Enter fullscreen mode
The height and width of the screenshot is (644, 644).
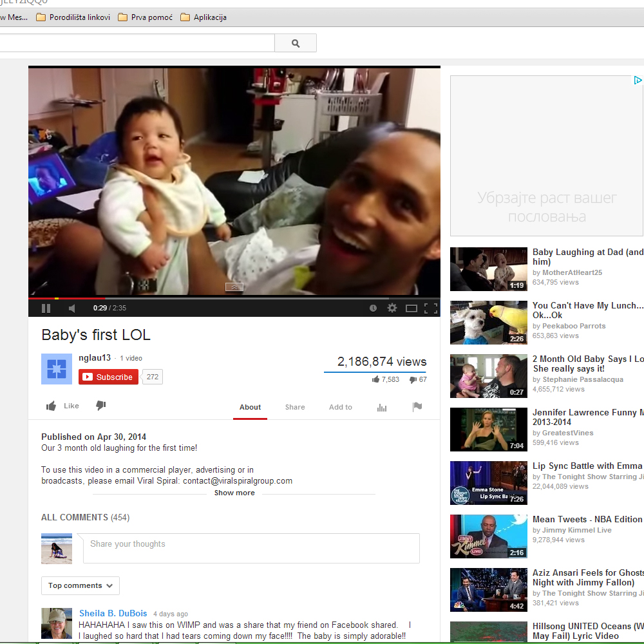tap(430, 308)
